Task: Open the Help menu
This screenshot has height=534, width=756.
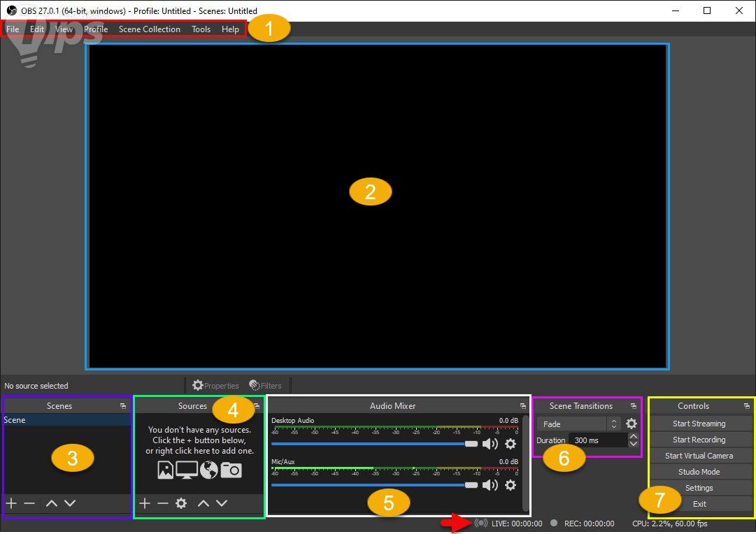Action: pyautogui.click(x=231, y=29)
